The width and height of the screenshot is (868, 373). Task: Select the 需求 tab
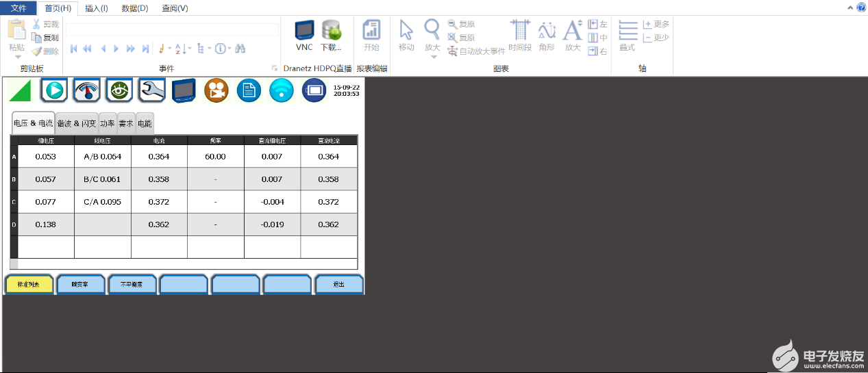(126, 124)
